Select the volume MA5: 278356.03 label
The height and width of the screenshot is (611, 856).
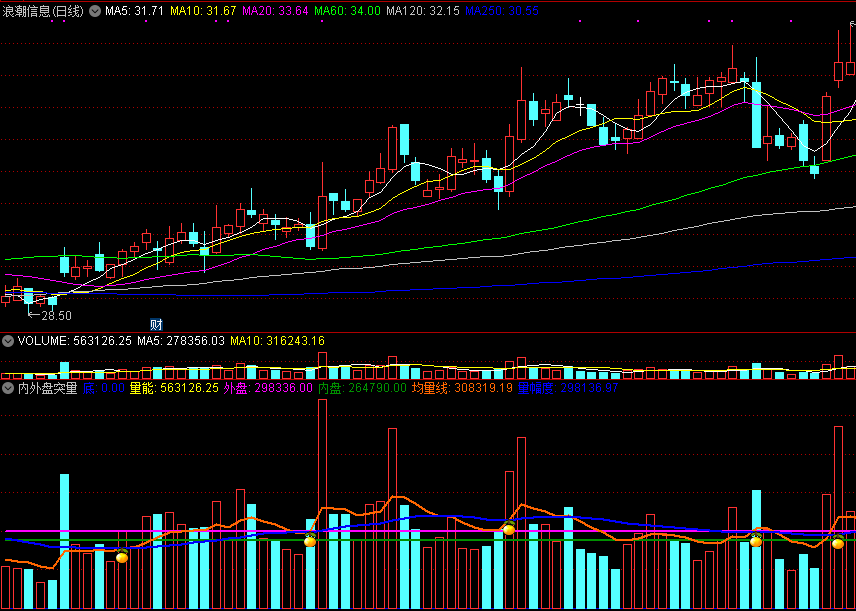[x=181, y=341]
